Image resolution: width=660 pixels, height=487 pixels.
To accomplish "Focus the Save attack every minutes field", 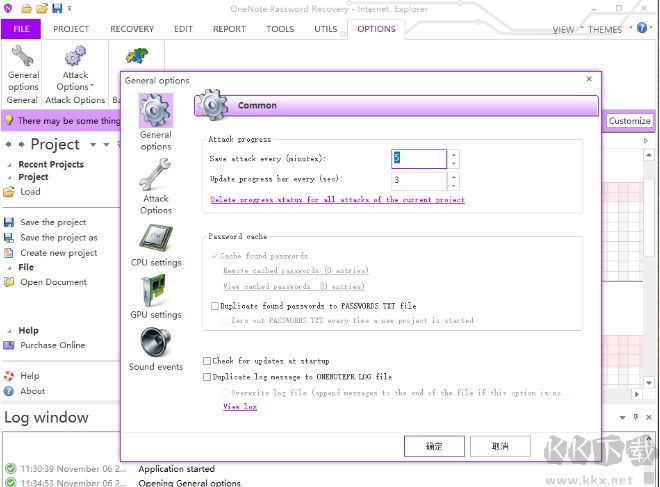I will [x=419, y=159].
